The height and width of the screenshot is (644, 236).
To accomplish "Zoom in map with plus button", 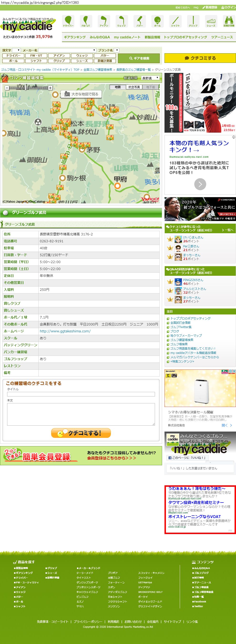I will [50, 88].
